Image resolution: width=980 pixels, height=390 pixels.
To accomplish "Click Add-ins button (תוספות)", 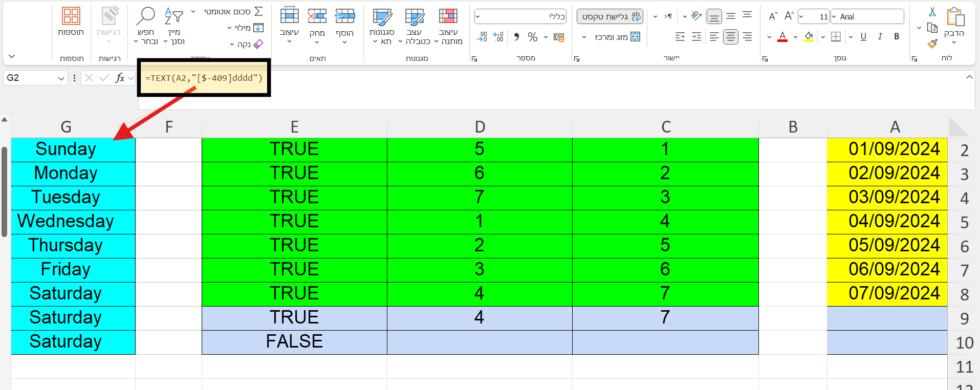I will (x=71, y=23).
